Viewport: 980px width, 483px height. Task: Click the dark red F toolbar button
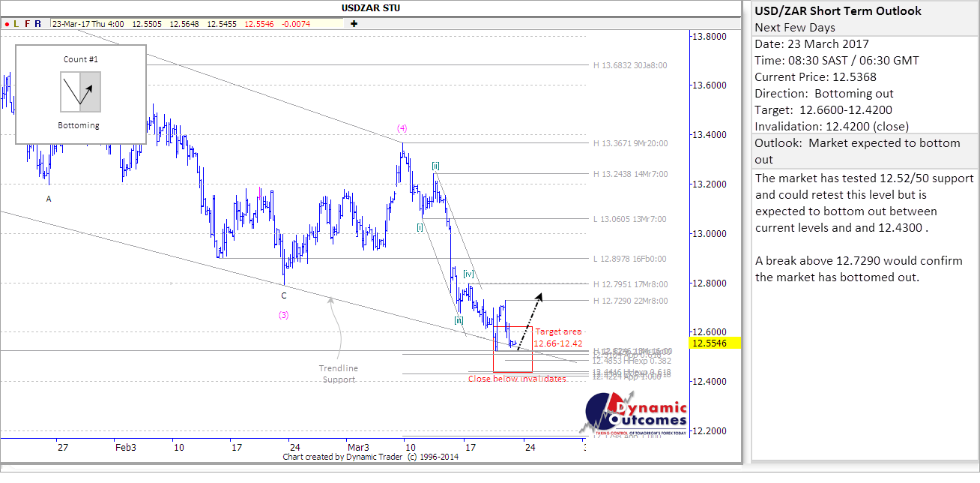coord(28,24)
